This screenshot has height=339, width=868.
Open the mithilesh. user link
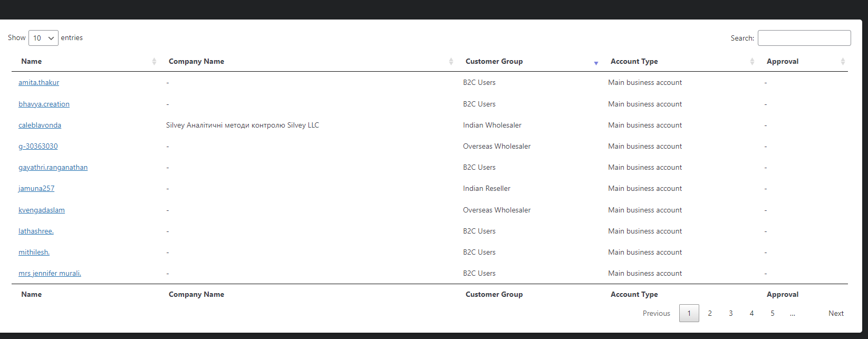point(34,253)
